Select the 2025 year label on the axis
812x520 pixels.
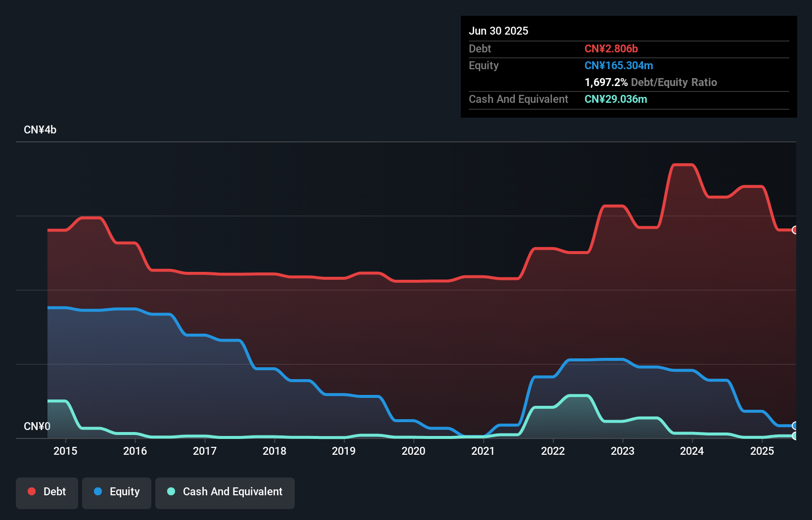(762, 451)
